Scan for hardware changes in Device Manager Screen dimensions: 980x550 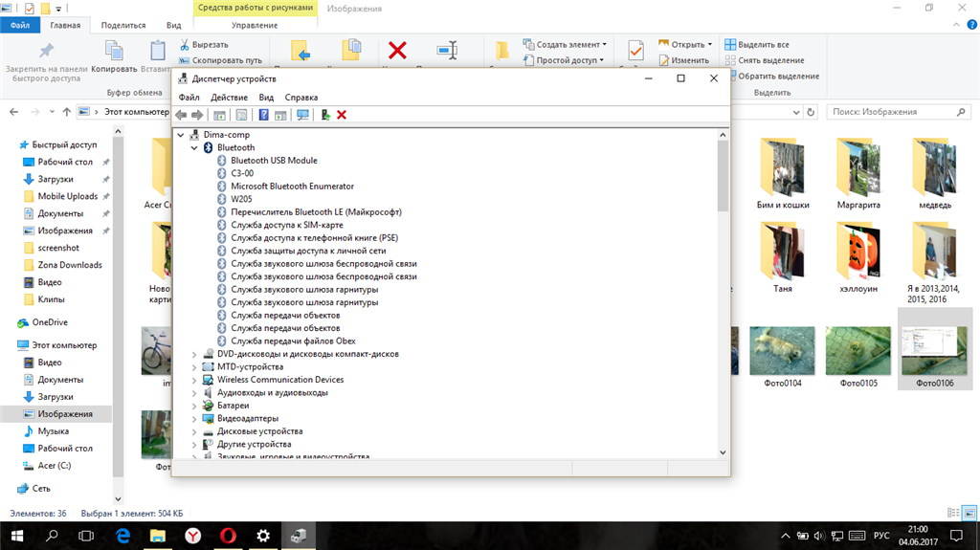click(x=302, y=115)
